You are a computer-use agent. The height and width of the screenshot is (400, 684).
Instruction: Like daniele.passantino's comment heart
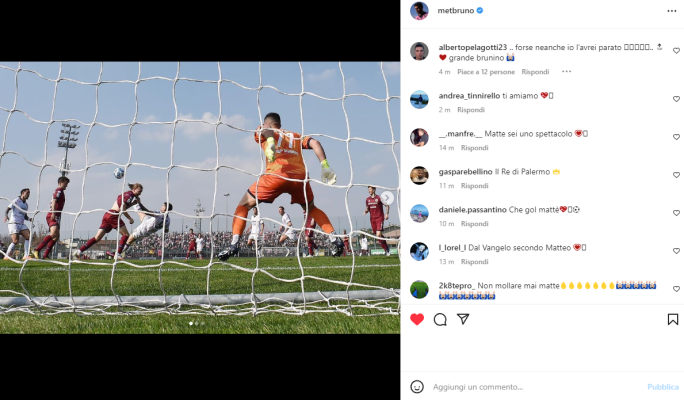click(676, 213)
